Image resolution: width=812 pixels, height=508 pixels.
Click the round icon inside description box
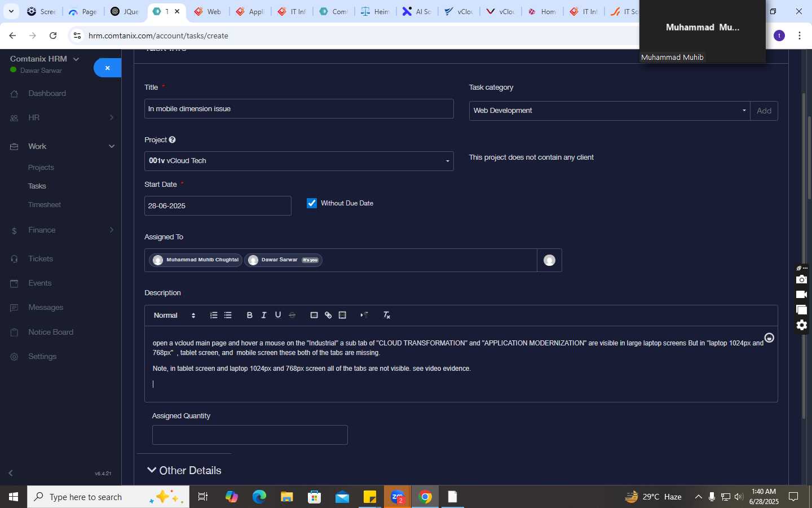[x=769, y=338]
